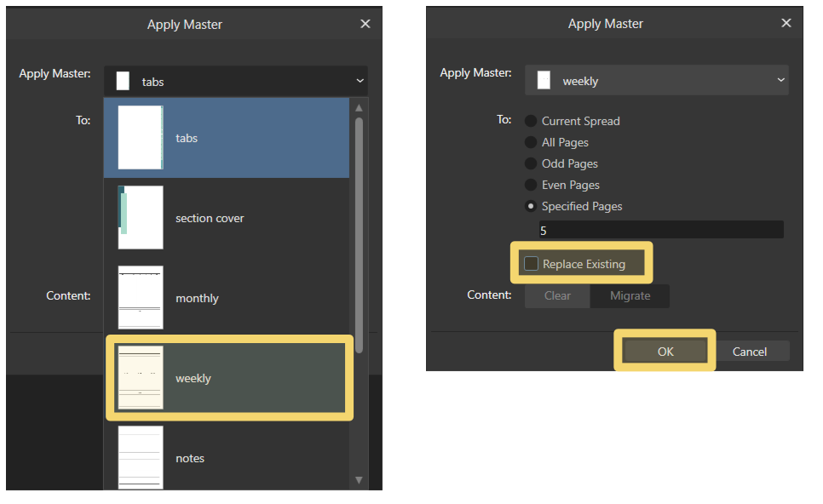Click the scrollbar down arrow
Image resolution: width=823 pixels, height=504 pixels.
point(359,481)
